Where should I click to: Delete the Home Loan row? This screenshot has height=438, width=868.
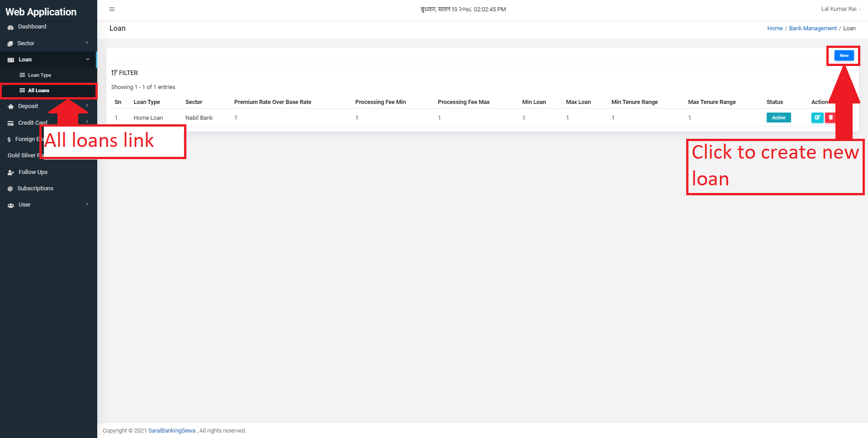830,118
